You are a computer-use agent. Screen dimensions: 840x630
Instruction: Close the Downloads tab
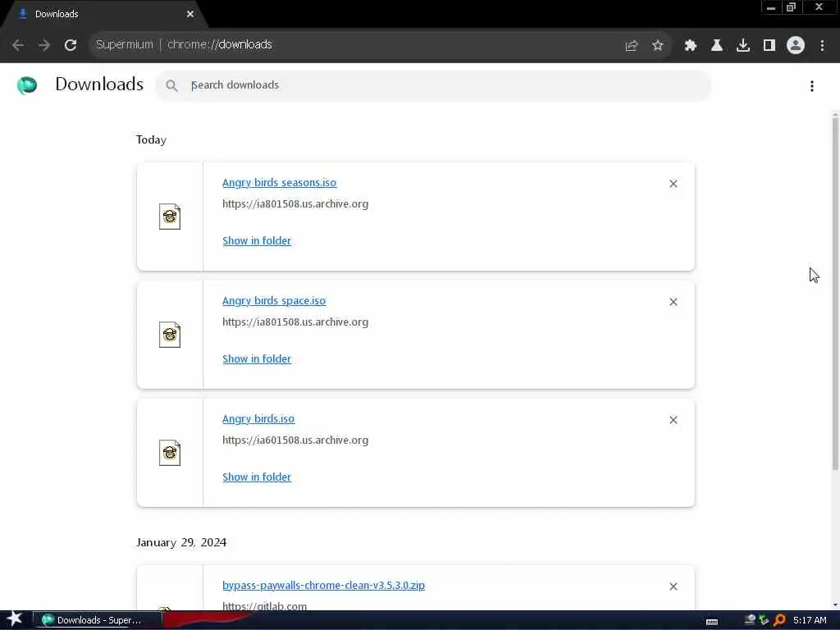[190, 14]
